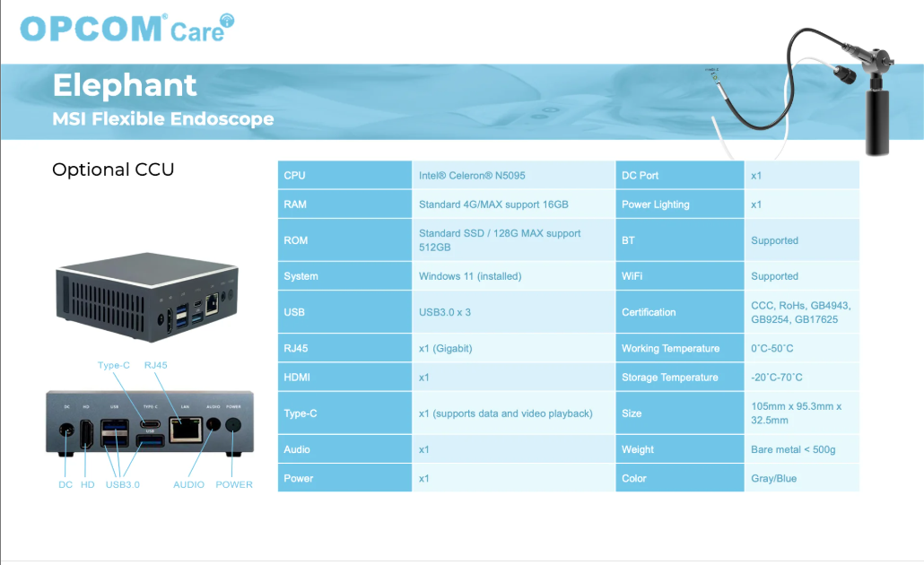Select the RJ45 table header cell
The height and width of the screenshot is (565, 924).
(x=344, y=348)
